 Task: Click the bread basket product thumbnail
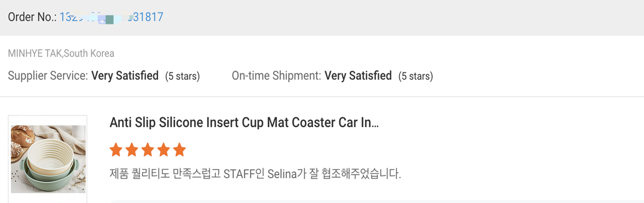pos(48,159)
